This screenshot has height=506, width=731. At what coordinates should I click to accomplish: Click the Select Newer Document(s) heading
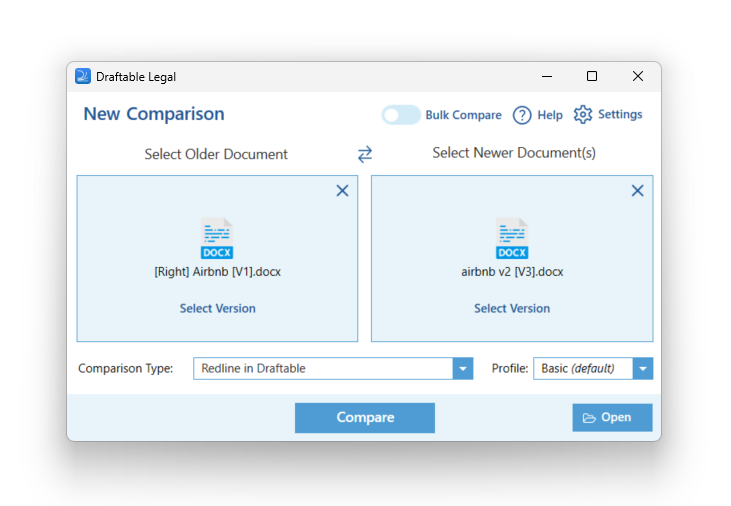[514, 153]
